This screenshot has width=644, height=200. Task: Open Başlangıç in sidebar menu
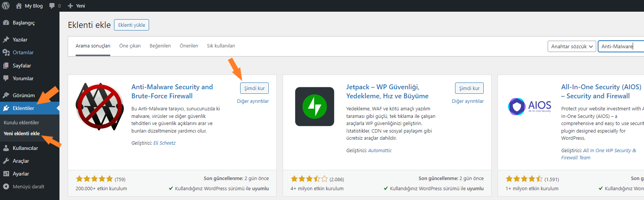click(x=24, y=23)
